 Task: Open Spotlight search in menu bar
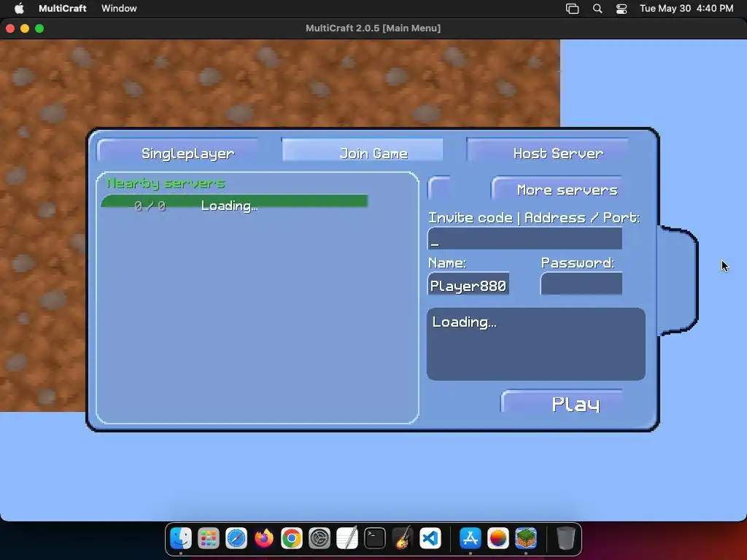click(x=597, y=9)
